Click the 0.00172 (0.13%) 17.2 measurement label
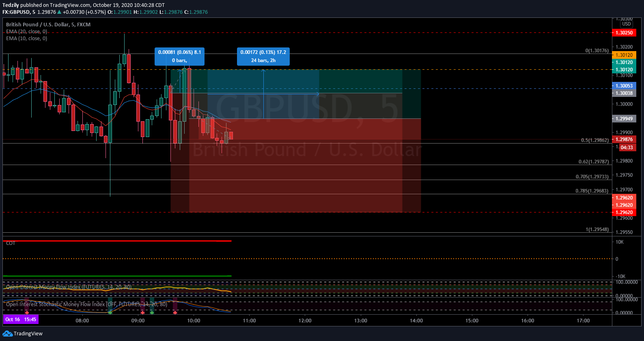Viewport: 644px width, 341px height. pyautogui.click(x=263, y=56)
